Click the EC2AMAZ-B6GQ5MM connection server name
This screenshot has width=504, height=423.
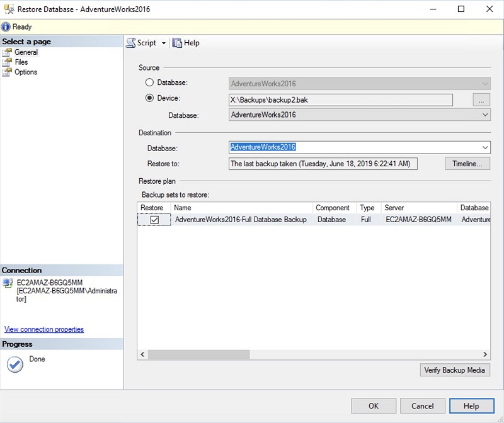point(50,283)
